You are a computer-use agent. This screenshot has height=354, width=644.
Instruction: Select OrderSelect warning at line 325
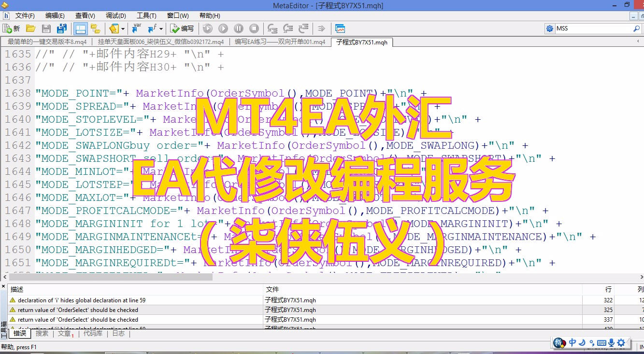(x=326, y=310)
